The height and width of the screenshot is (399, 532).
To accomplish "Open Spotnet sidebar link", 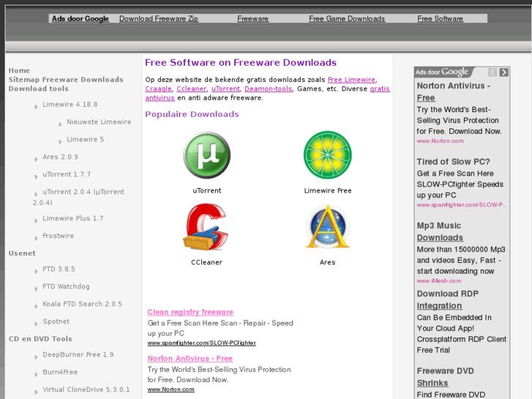I will coord(56,321).
